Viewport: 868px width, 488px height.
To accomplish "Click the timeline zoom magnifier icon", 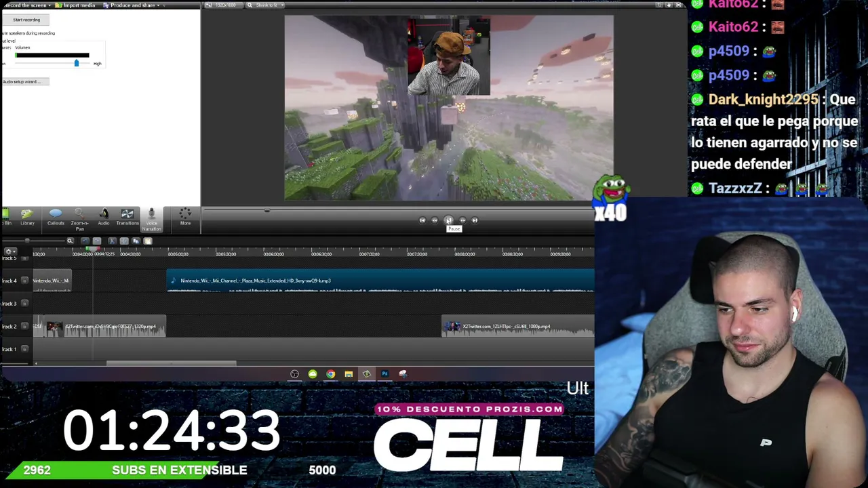I will pyautogui.click(x=70, y=241).
